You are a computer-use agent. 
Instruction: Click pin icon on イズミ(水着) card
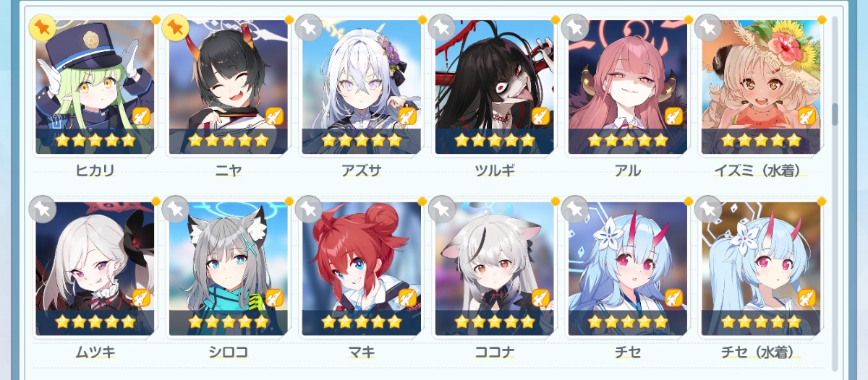point(708,27)
